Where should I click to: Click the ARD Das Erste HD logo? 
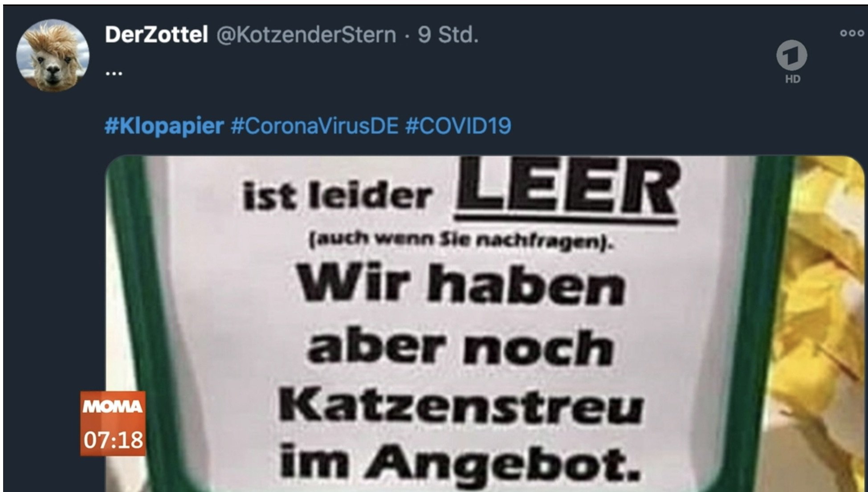tap(792, 55)
